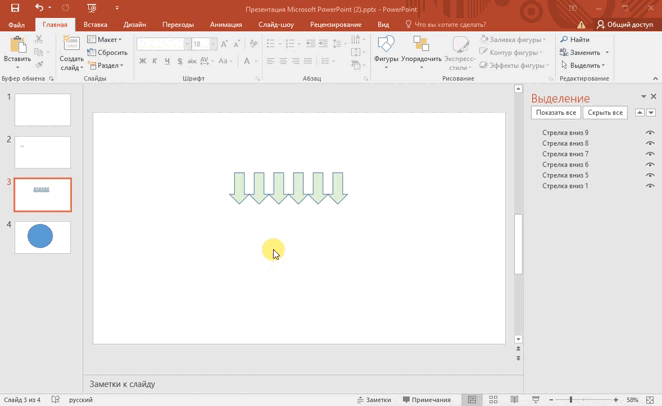
Task: Start slideshow from status bar icon
Action: [x=536, y=399]
